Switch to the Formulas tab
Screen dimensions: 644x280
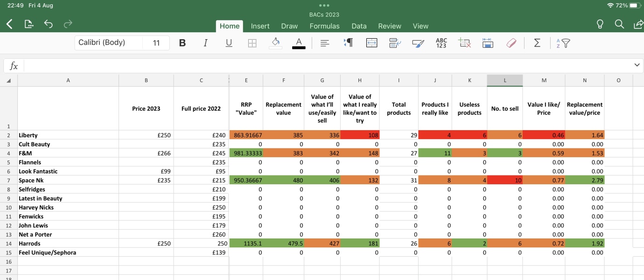(x=324, y=26)
